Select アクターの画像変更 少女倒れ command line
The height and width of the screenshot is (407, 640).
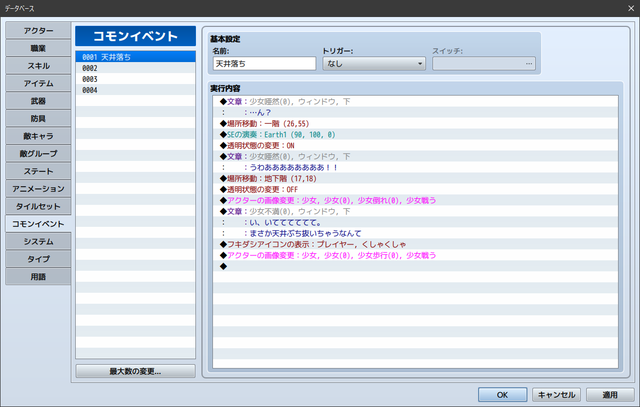(x=415, y=200)
